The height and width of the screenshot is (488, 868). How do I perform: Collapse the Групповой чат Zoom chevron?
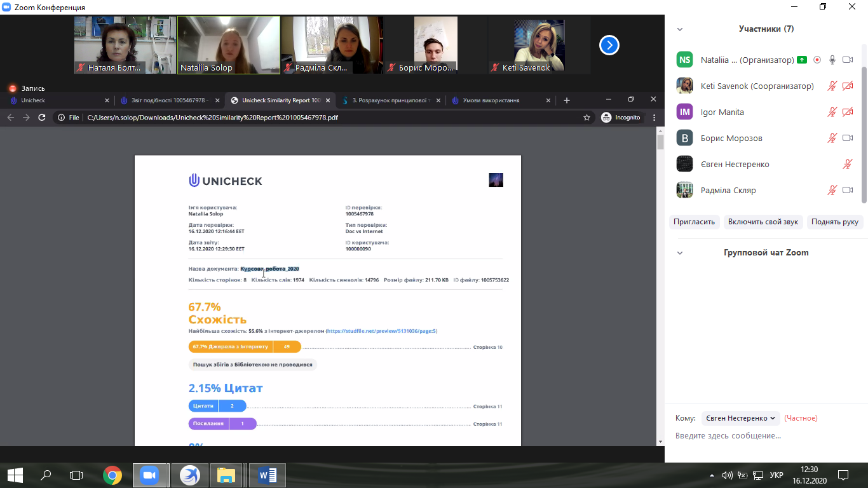click(x=680, y=253)
